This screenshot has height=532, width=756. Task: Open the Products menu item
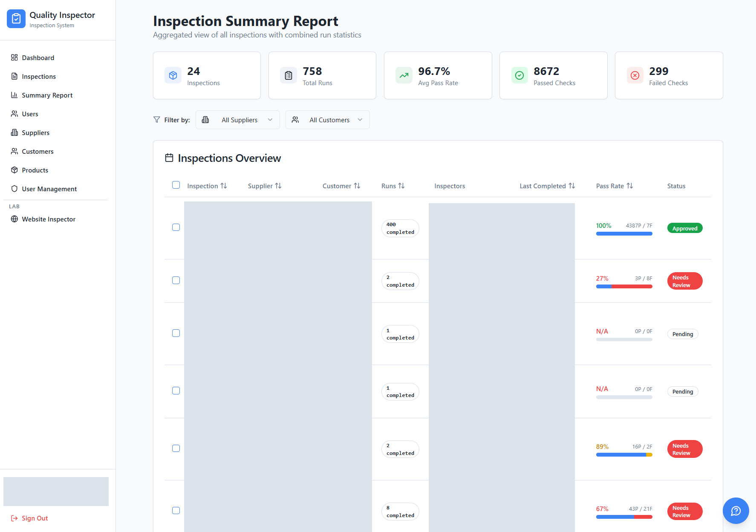[x=55, y=170]
